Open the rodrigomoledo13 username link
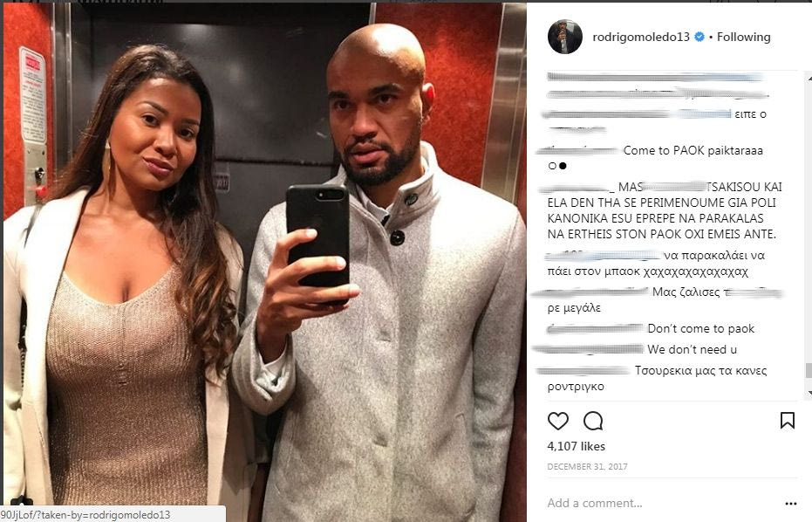This screenshot has height=522, width=812. click(640, 37)
